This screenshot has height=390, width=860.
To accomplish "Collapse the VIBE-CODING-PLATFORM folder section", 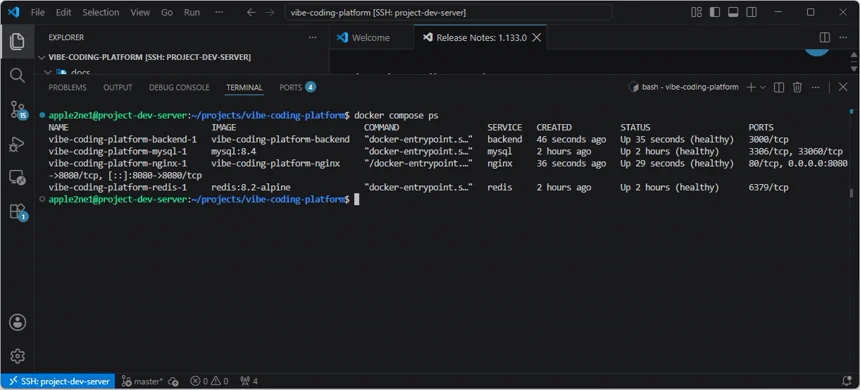I will (42, 57).
